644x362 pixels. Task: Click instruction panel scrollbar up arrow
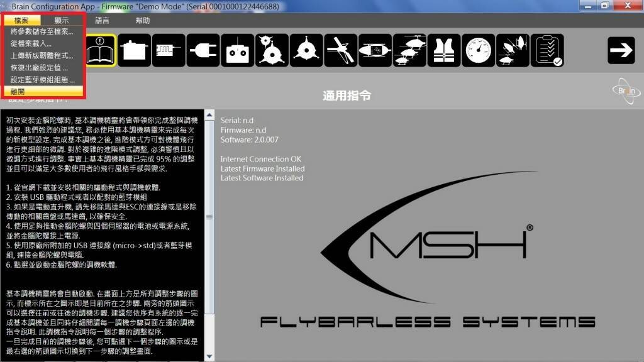pos(209,115)
